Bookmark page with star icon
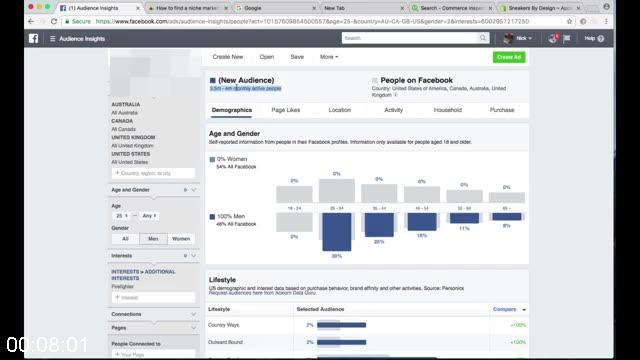Viewport: 640px width, 360px height. [x=569, y=21]
